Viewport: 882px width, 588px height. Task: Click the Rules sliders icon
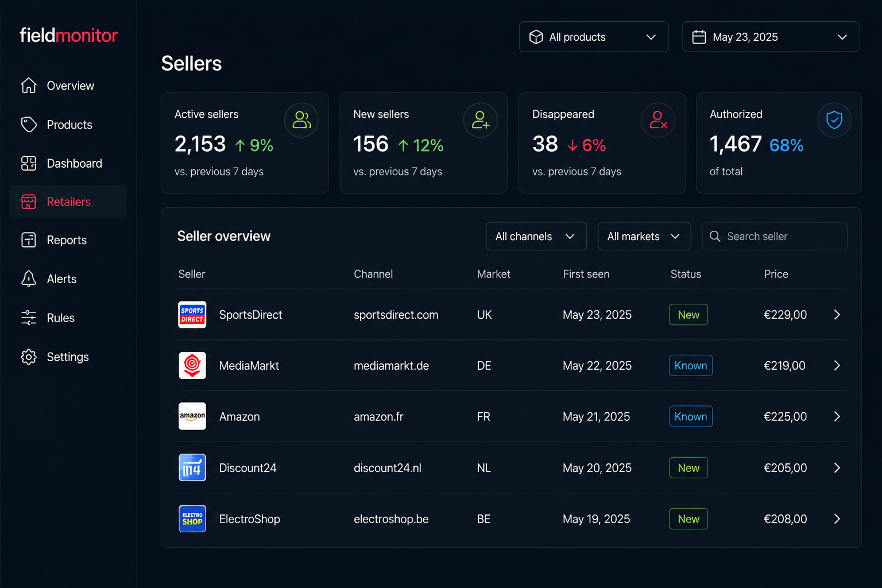point(29,318)
